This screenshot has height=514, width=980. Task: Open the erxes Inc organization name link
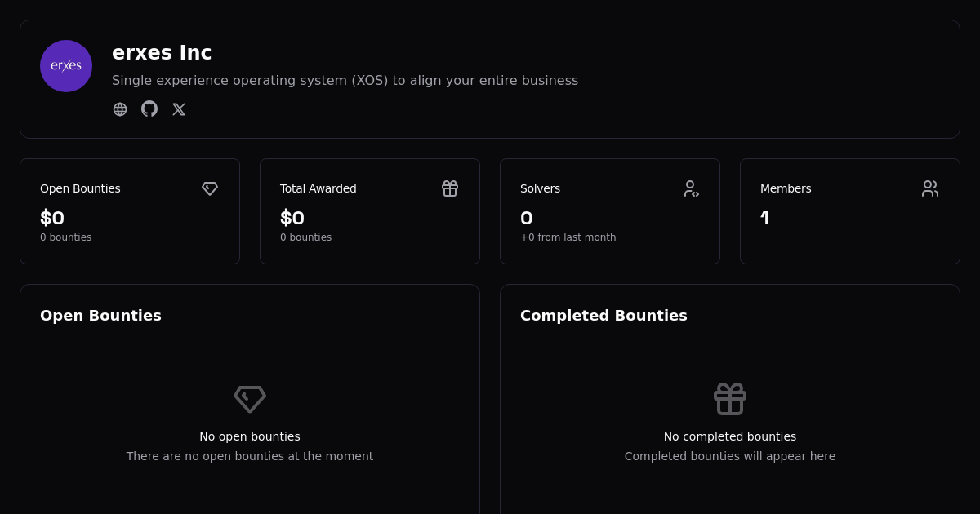coord(162,52)
